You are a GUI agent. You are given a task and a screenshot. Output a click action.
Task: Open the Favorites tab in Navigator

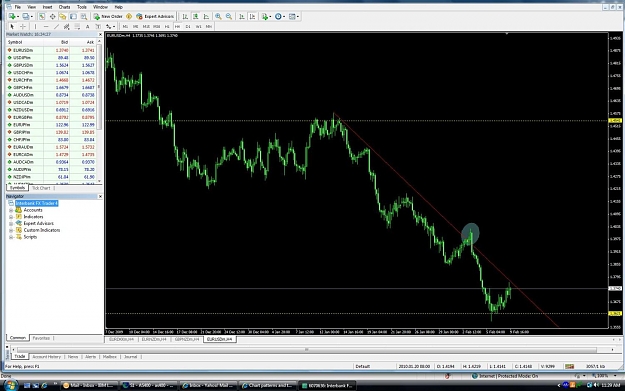pyautogui.click(x=41, y=338)
